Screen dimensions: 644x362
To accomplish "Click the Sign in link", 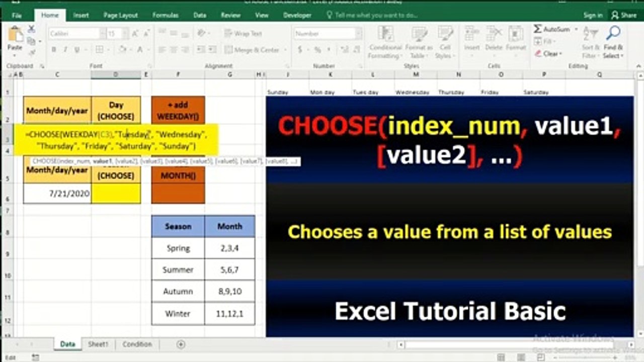I will (x=593, y=15).
